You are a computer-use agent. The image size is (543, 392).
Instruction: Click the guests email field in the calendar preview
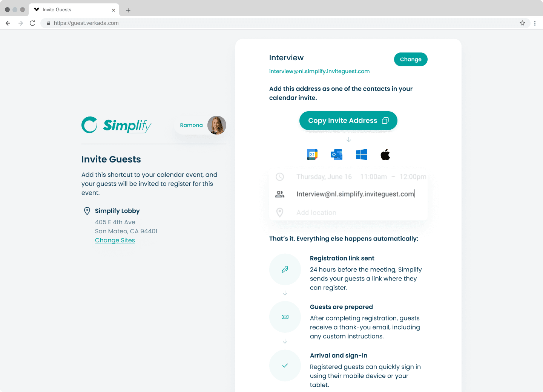tap(355, 194)
